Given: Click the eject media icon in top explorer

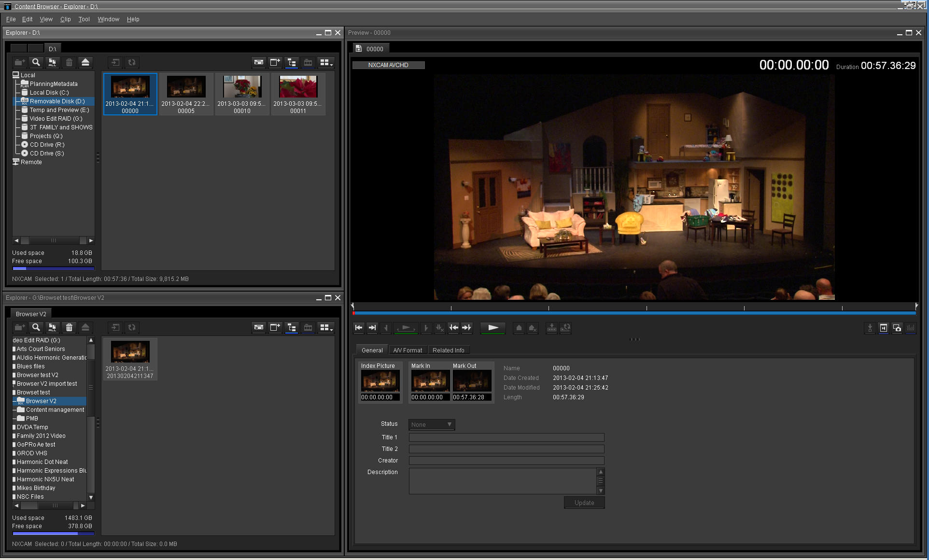Looking at the screenshot, I should click(85, 62).
